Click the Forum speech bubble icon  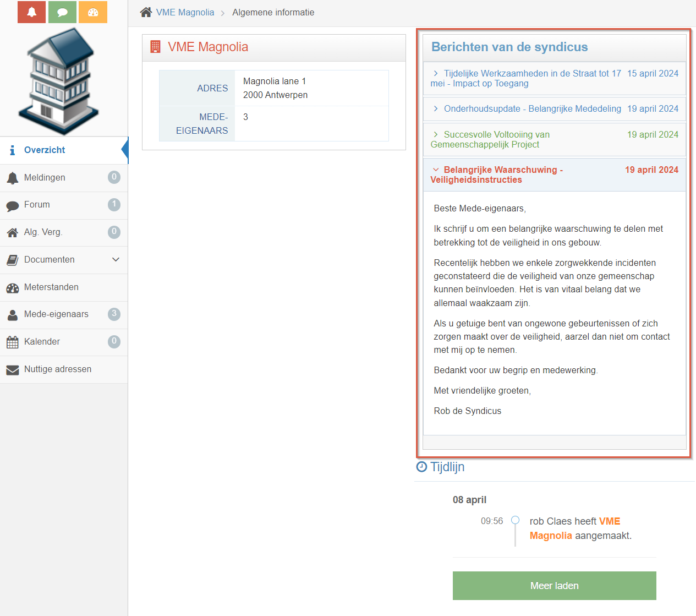point(13,206)
